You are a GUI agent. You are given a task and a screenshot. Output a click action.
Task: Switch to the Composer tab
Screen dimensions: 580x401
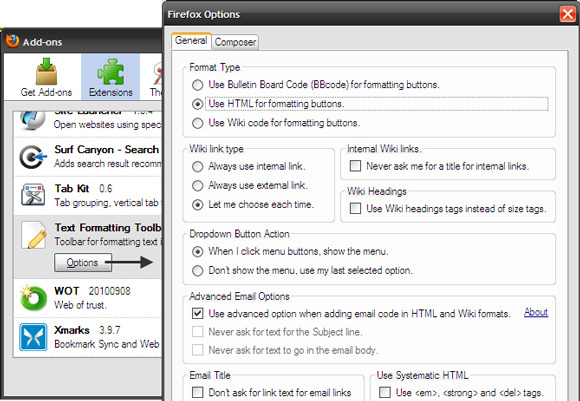(x=235, y=42)
